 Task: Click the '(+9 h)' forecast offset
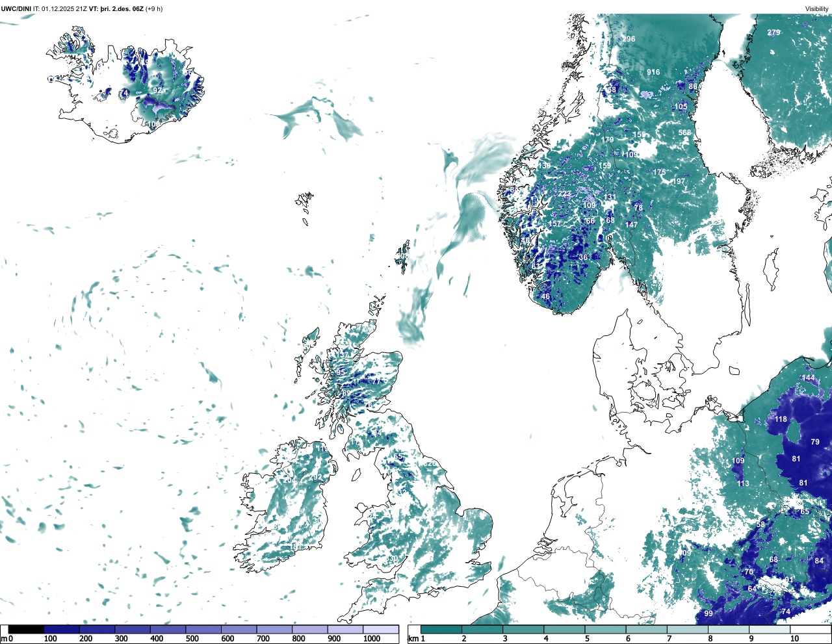tap(154, 8)
